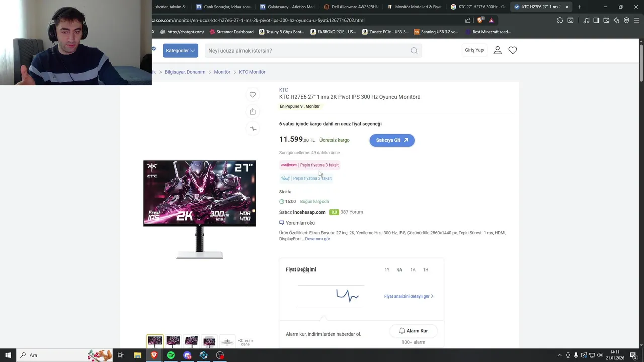644x362 pixels.
Task: Toggle the browser sidebar panel icon
Action: [596, 20]
